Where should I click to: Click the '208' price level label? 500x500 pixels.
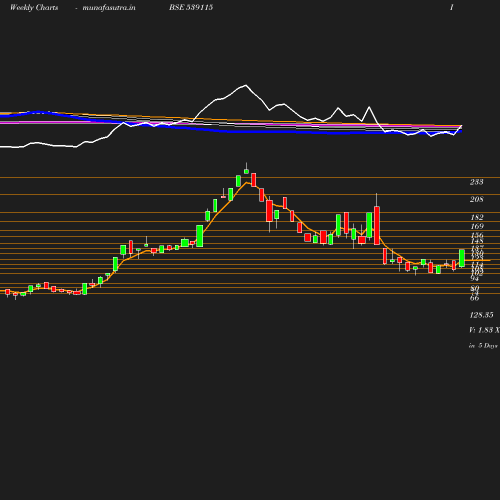[476, 199]
